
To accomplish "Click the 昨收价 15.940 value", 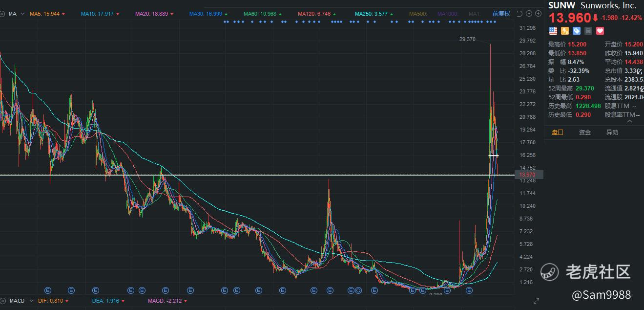I will click(634, 53).
